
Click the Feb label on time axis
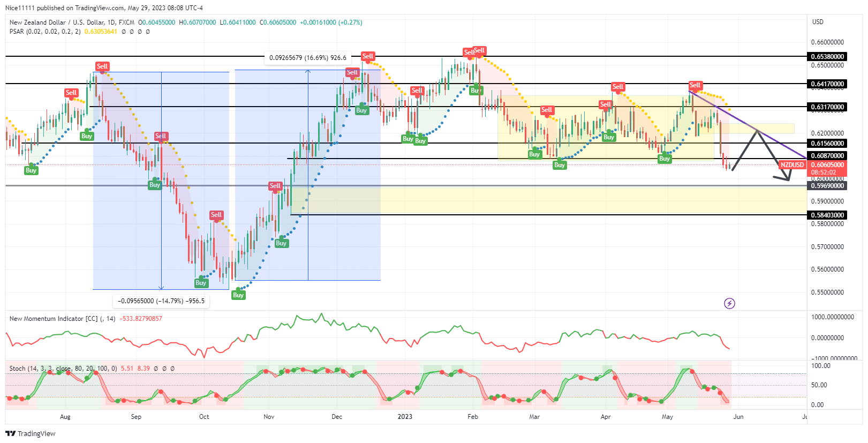[472, 417]
